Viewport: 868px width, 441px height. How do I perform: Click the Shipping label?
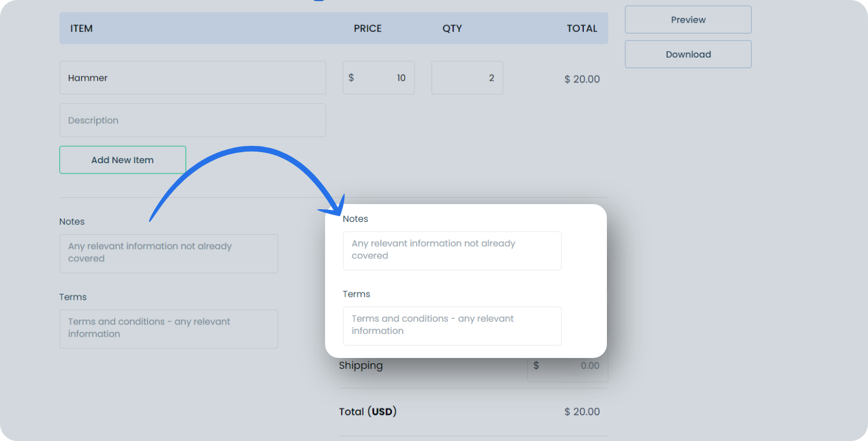click(361, 365)
